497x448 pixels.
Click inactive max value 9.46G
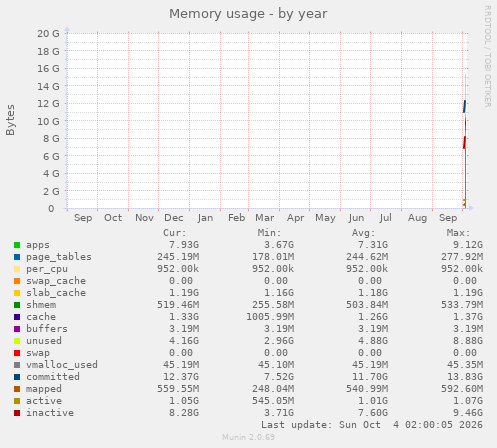[x=468, y=413]
